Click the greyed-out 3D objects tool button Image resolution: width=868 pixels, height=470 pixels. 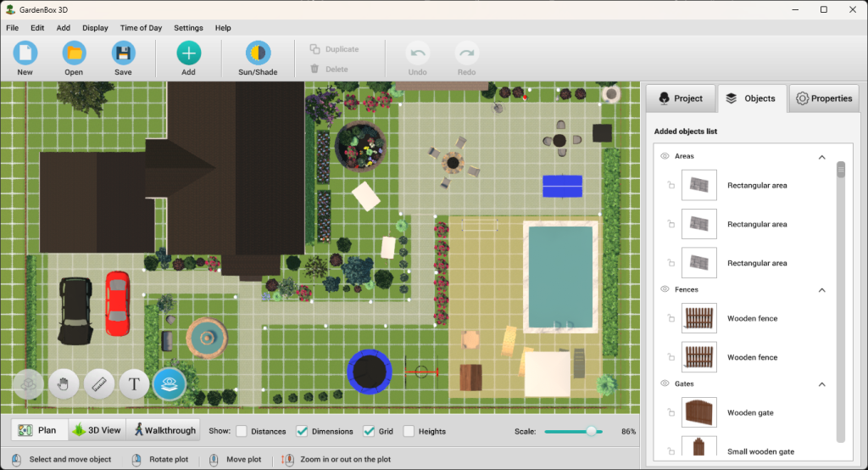pyautogui.click(x=28, y=383)
